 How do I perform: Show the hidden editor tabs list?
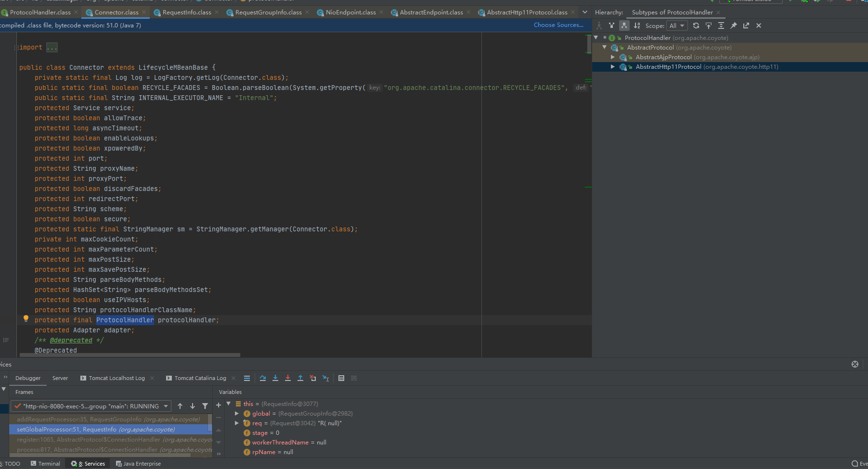click(x=585, y=13)
